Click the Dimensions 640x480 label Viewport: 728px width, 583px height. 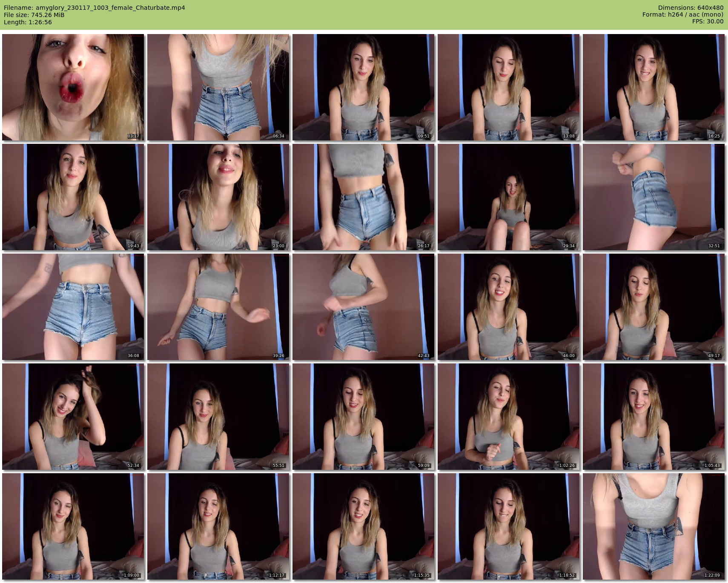click(691, 8)
